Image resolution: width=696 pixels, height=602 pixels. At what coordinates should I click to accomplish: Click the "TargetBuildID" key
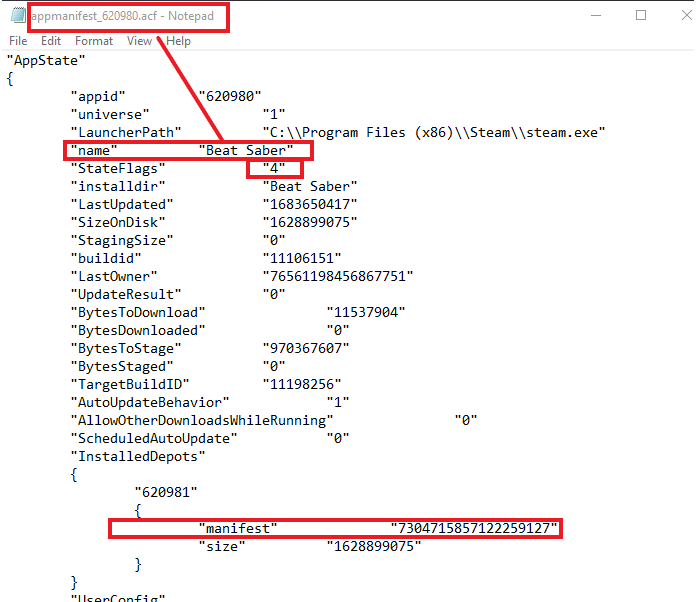point(130,384)
